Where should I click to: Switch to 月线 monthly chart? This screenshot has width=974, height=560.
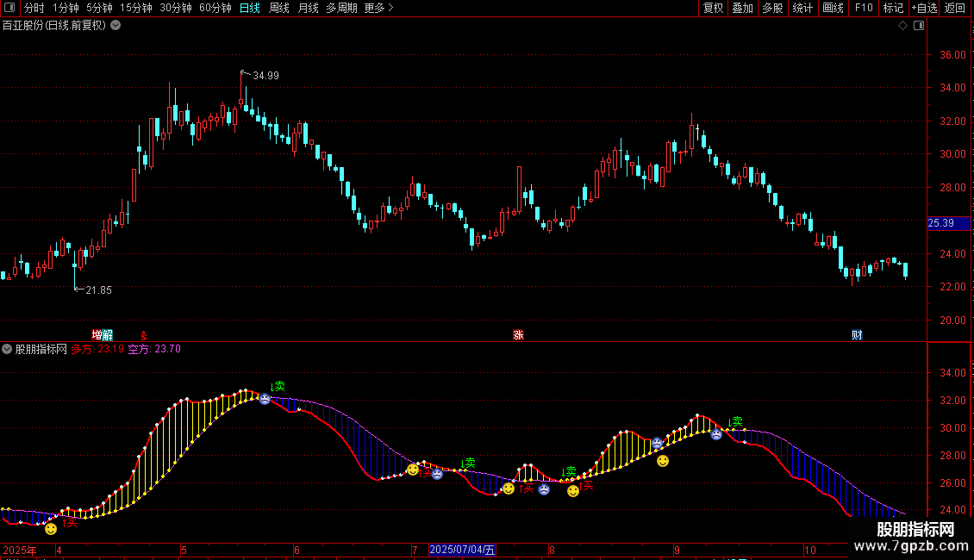coord(308,8)
